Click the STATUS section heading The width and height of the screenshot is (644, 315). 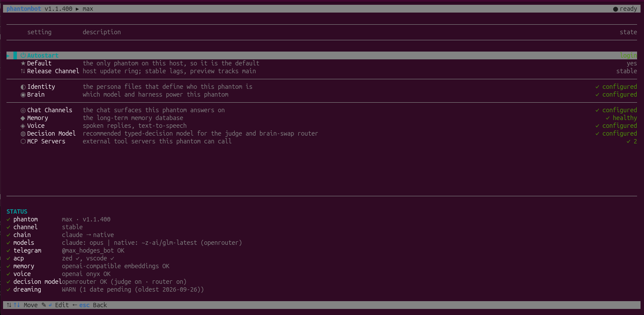(17, 211)
